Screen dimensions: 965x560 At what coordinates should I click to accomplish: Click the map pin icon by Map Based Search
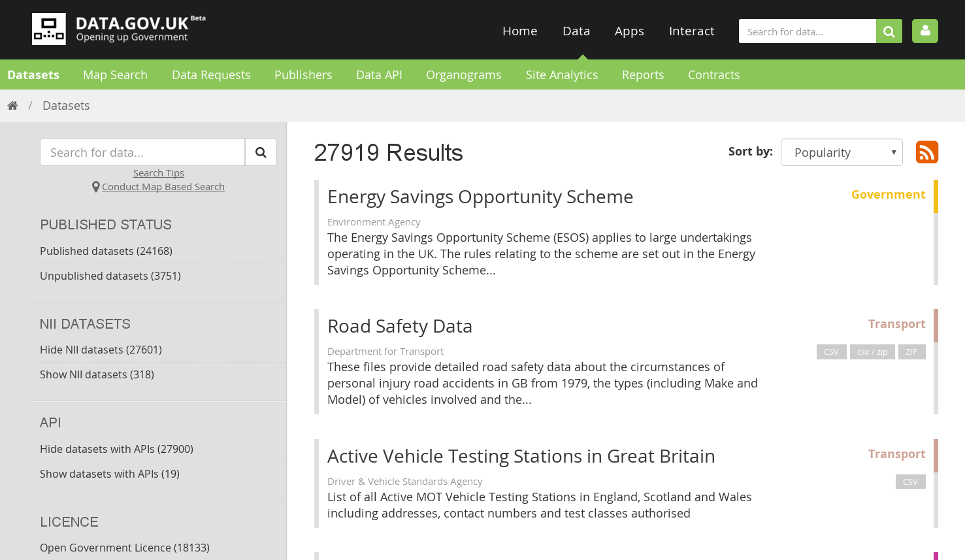pyautogui.click(x=96, y=187)
